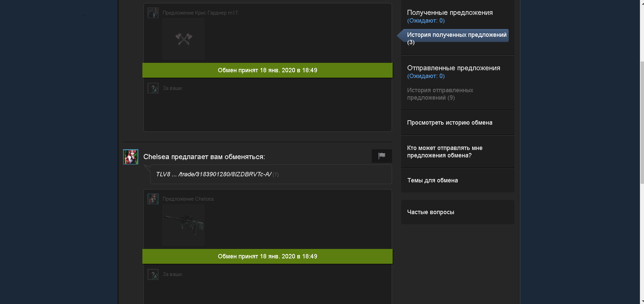Click the question-mark avatar beside second 'За ваши'
The height and width of the screenshot is (304, 644).
[153, 274]
